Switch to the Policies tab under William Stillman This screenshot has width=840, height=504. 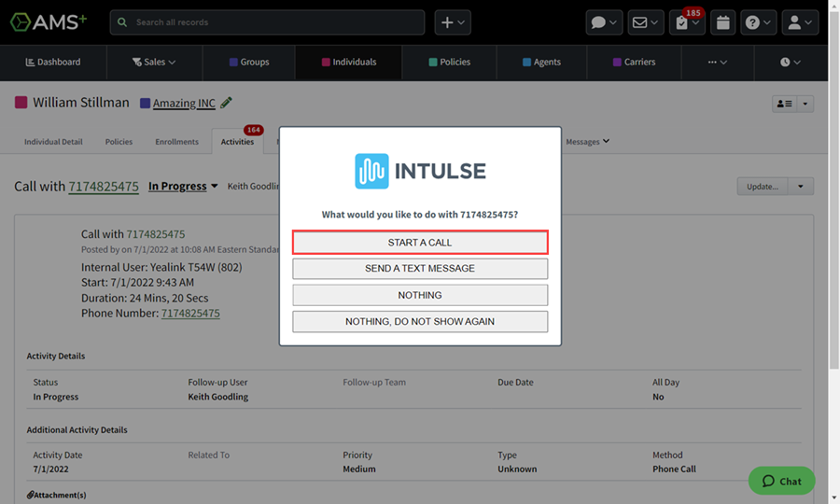click(119, 142)
